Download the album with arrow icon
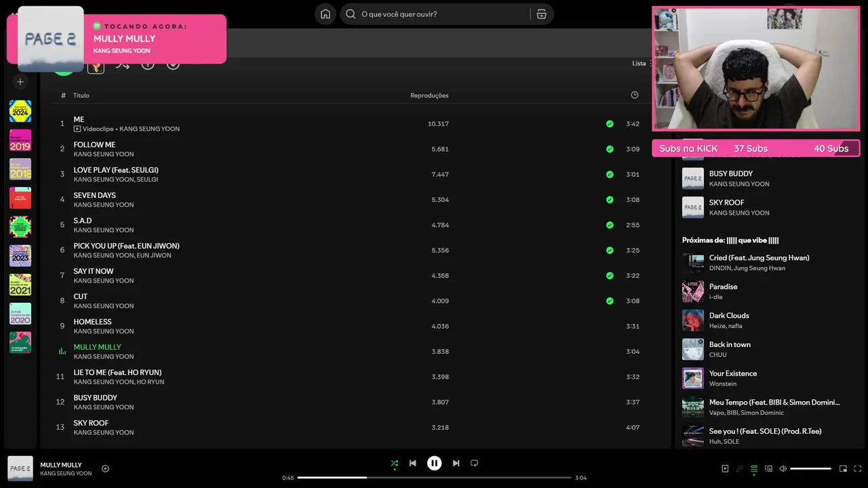868x488 pixels. (173, 64)
